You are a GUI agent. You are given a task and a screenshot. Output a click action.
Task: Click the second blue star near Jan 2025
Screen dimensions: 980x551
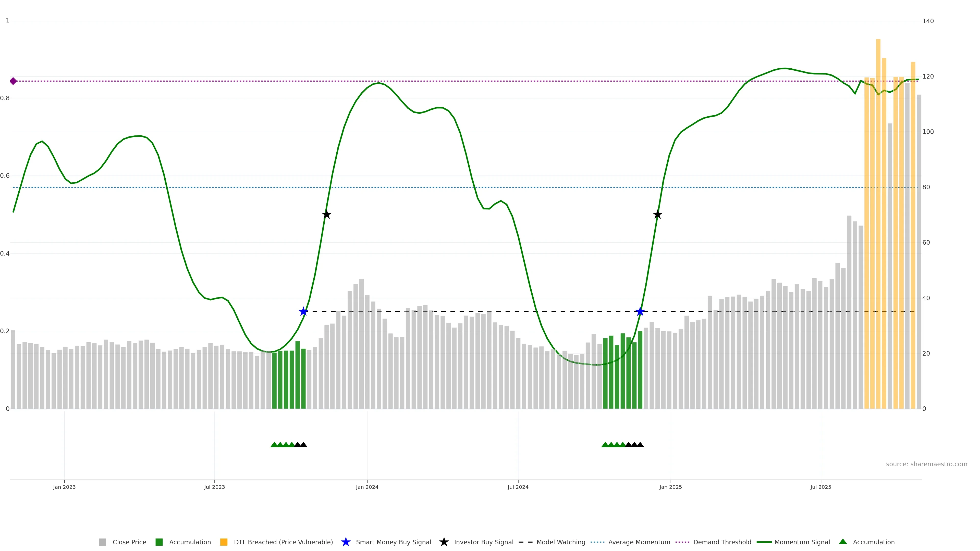coord(640,312)
